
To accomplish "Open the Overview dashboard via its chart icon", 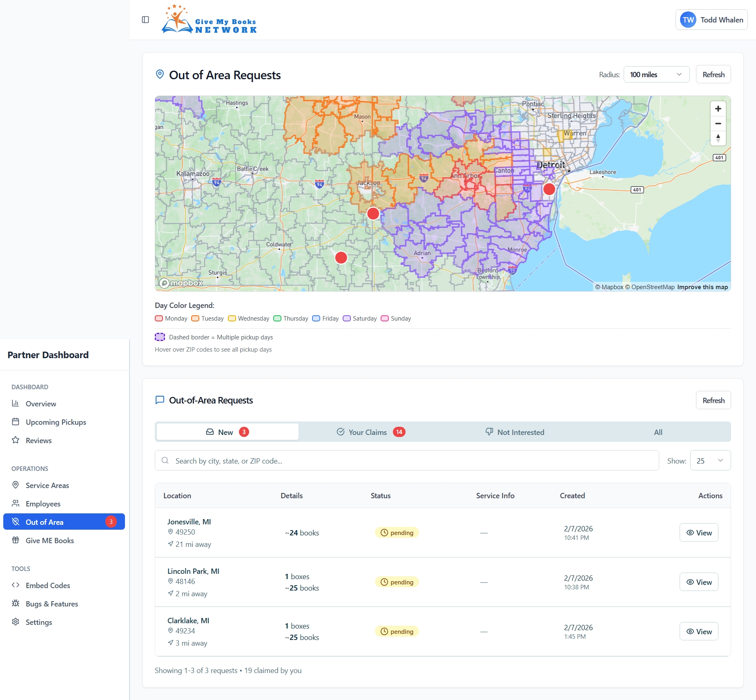I will point(16,404).
